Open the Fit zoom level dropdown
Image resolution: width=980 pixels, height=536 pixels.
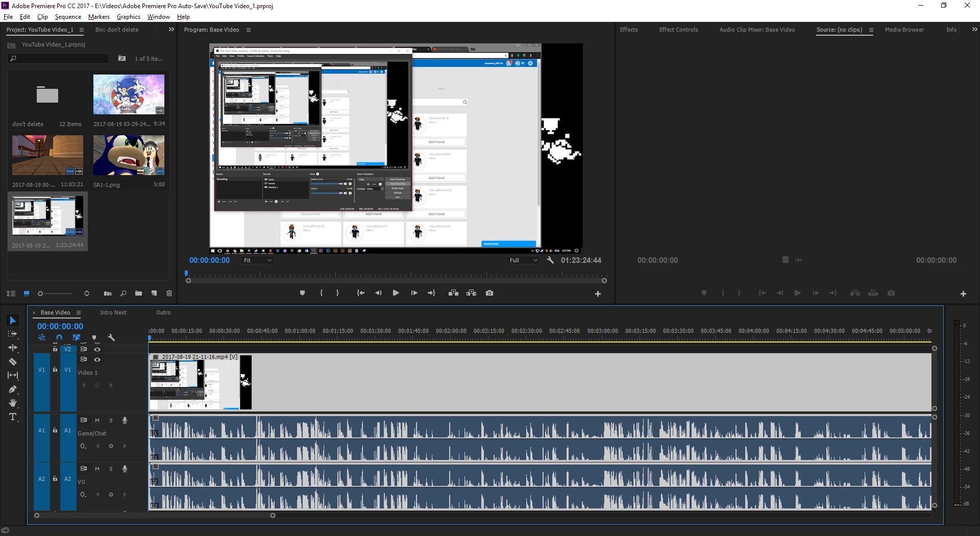258,260
